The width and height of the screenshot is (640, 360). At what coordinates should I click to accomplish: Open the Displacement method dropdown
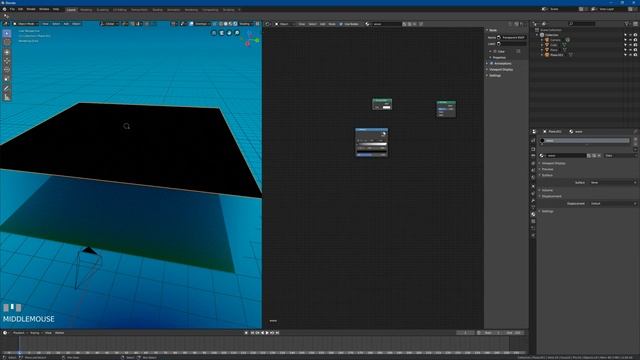(x=613, y=203)
